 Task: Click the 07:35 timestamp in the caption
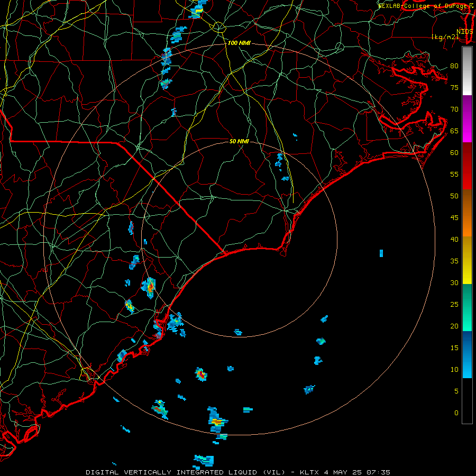[378, 472]
